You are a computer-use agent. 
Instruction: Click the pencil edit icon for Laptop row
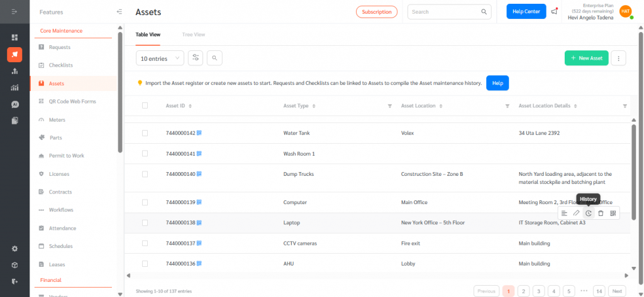pyautogui.click(x=576, y=213)
